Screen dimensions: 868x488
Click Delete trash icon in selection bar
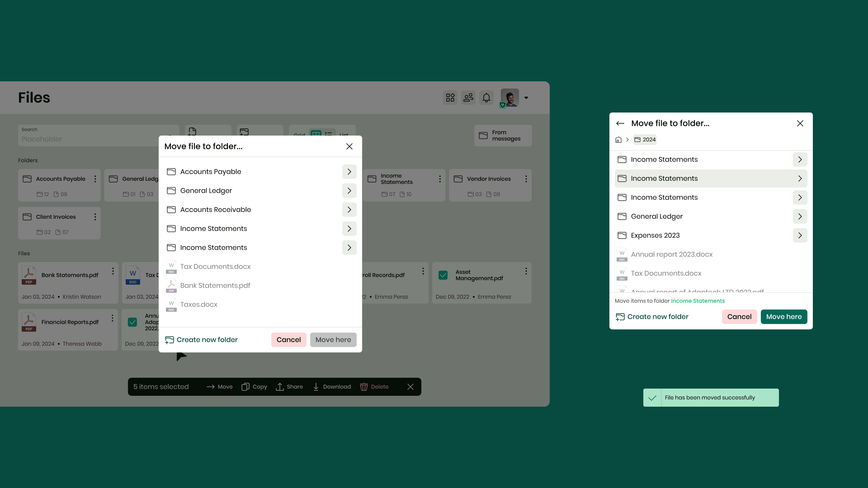(363, 386)
